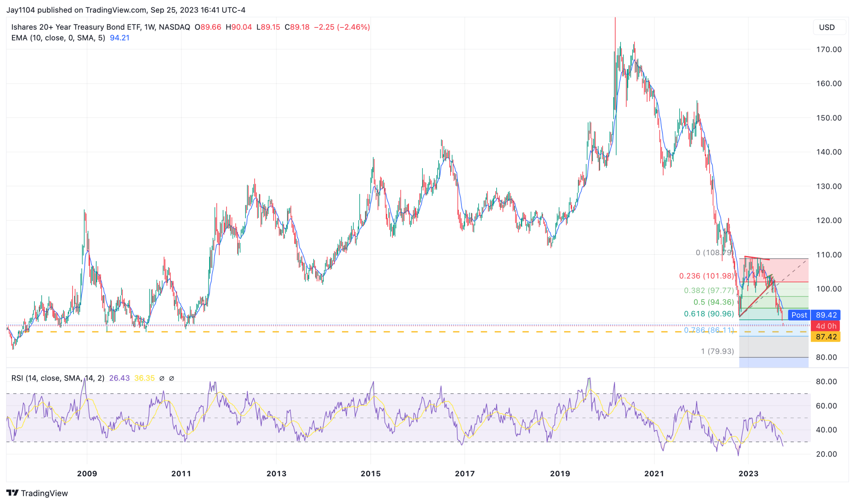Click the 100.00 price axis label
The width and height of the screenshot is (855, 504).
(x=829, y=289)
